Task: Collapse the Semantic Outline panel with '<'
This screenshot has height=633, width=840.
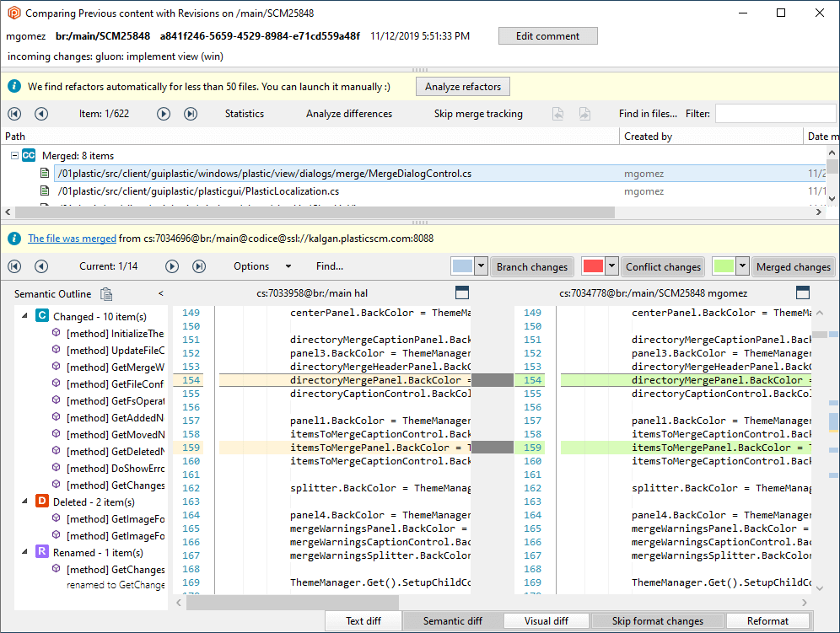Action: (x=161, y=293)
